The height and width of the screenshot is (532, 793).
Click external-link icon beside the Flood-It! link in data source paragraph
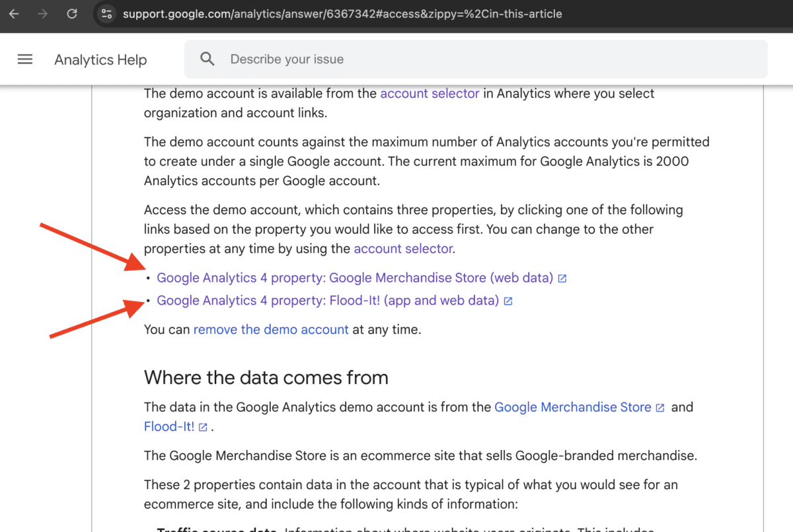(x=203, y=427)
